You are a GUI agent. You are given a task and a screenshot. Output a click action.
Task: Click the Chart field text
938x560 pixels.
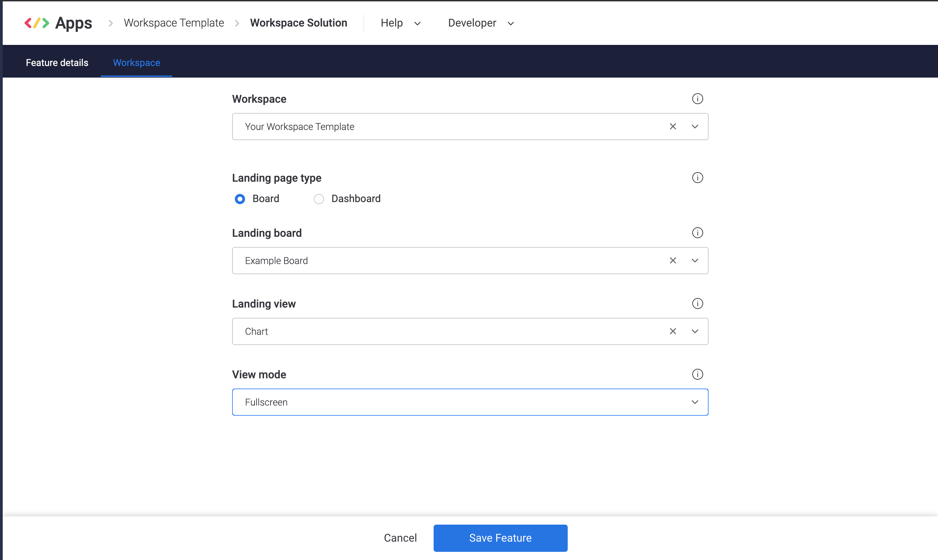click(256, 331)
